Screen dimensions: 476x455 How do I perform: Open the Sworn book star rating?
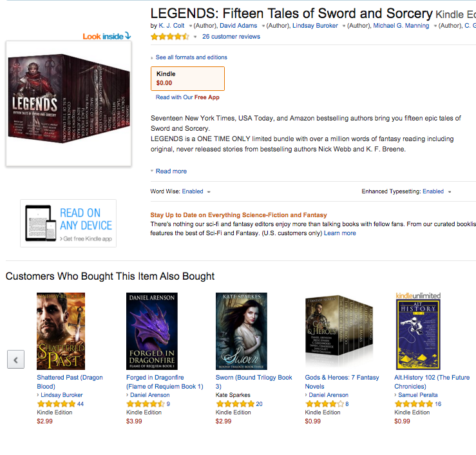235,403
